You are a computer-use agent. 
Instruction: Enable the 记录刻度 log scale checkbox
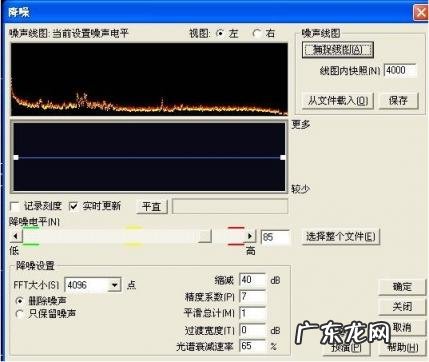(x=15, y=207)
